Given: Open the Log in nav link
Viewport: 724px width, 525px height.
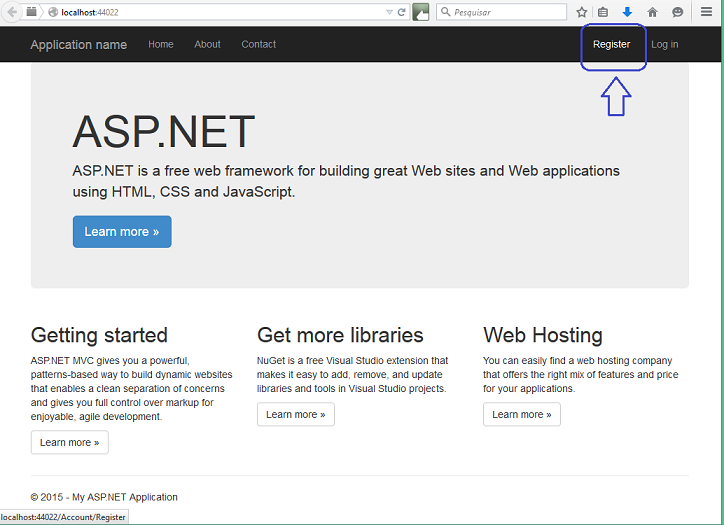Looking at the screenshot, I should 664,44.
